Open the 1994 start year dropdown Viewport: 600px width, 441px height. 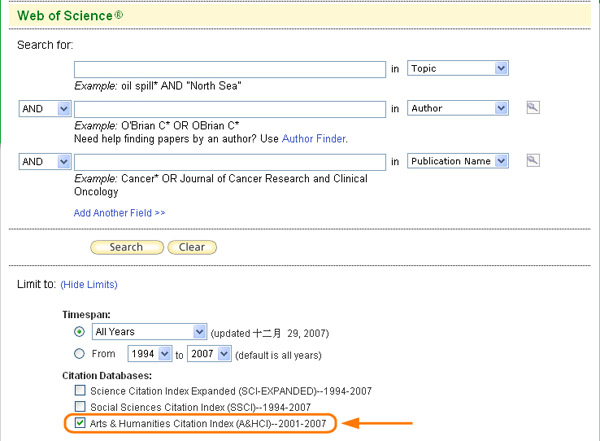coord(149,354)
